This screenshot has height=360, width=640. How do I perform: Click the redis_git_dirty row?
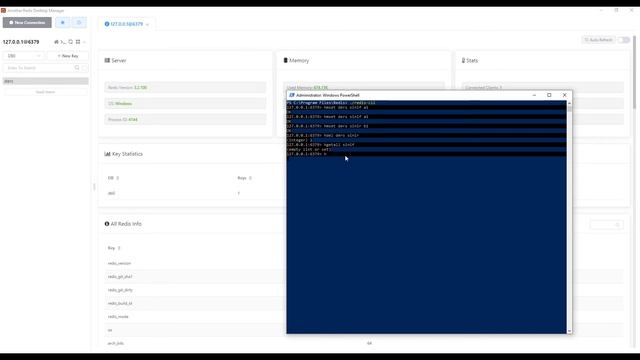tap(196, 290)
